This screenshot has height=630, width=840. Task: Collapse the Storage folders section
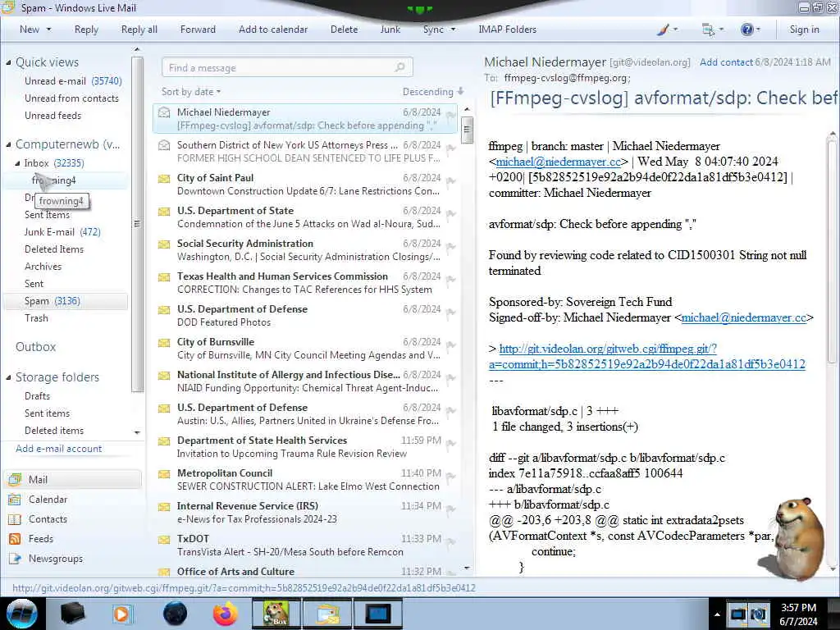coord(8,377)
